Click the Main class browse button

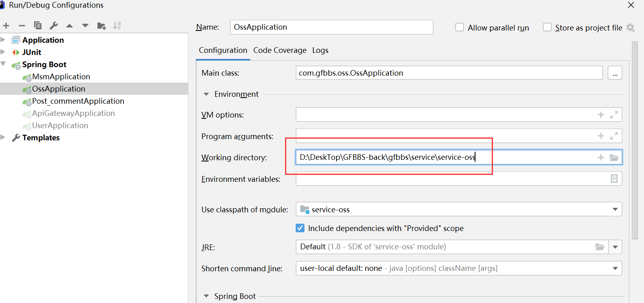(615, 73)
